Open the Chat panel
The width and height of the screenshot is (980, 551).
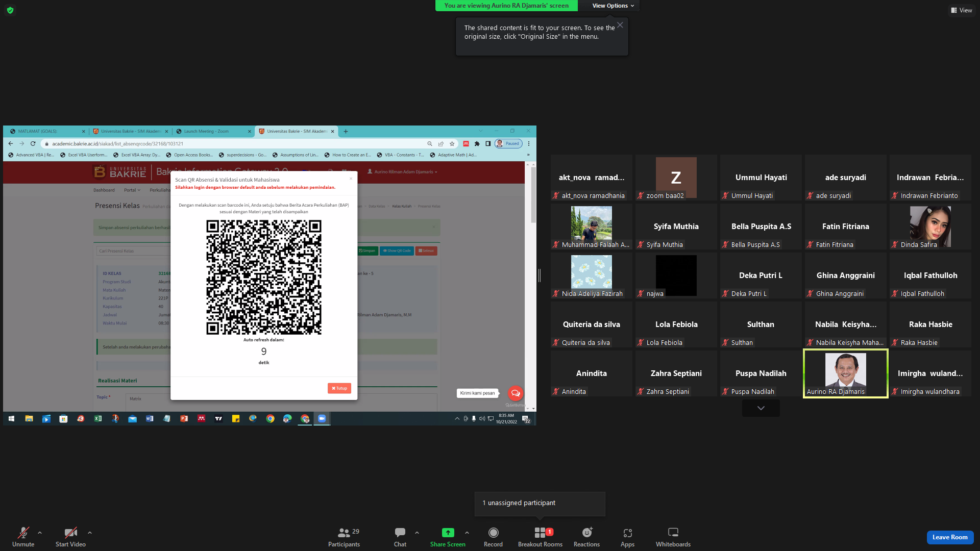[400, 537]
